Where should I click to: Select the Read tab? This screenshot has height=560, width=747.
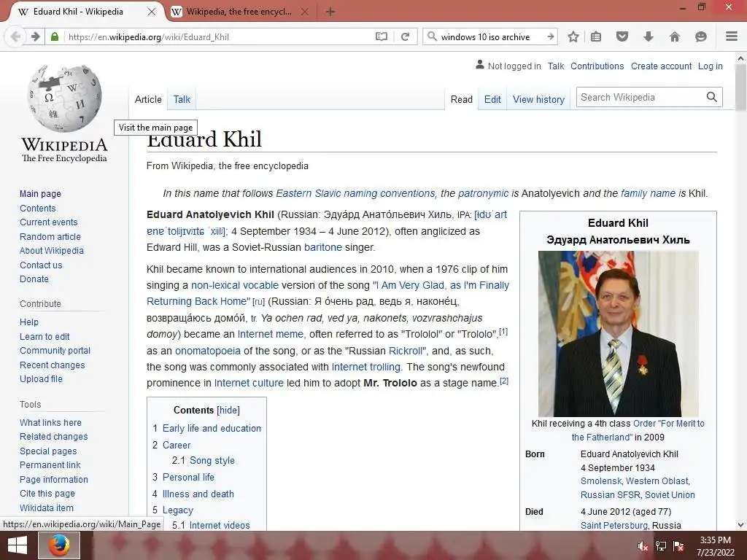462,99
